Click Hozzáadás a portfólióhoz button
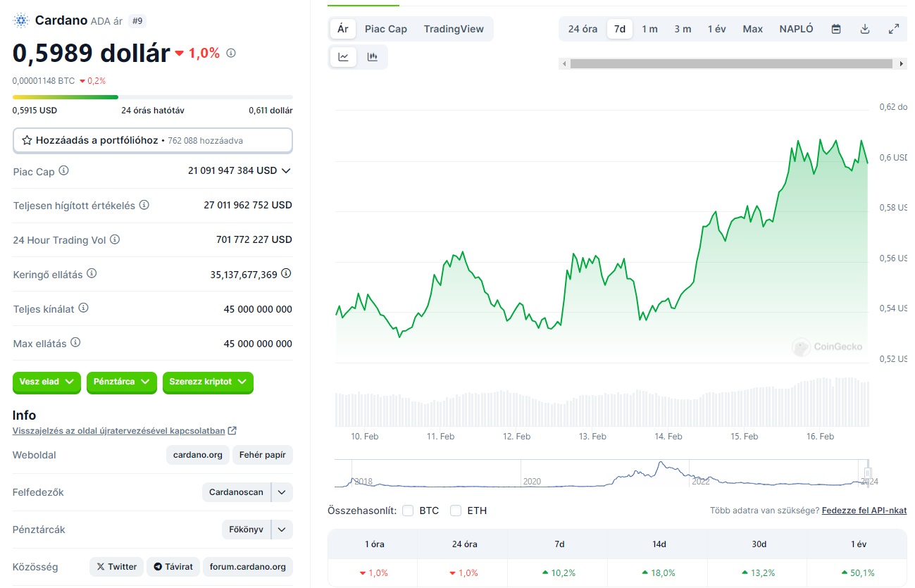Image resolution: width=915 pixels, height=588 pixels. click(x=153, y=140)
